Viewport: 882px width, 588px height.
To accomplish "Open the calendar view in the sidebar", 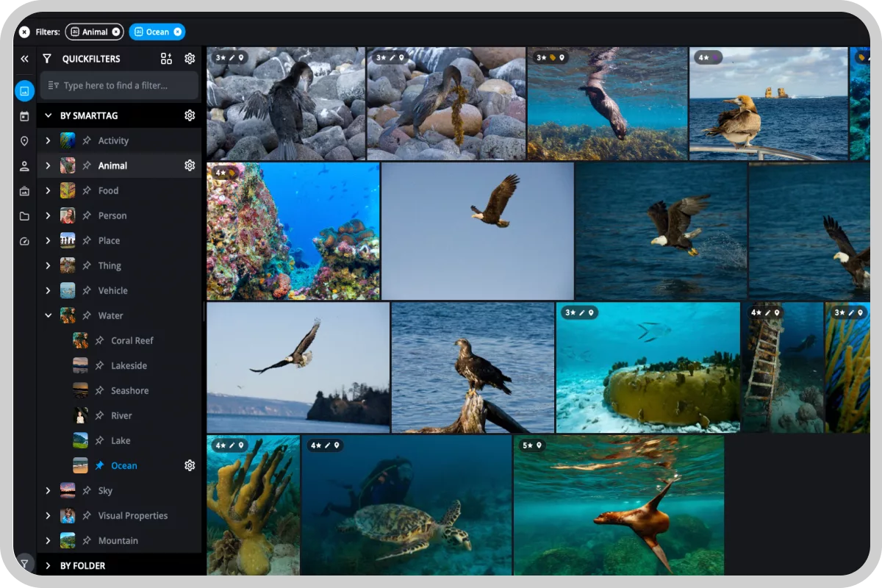I will coord(24,116).
